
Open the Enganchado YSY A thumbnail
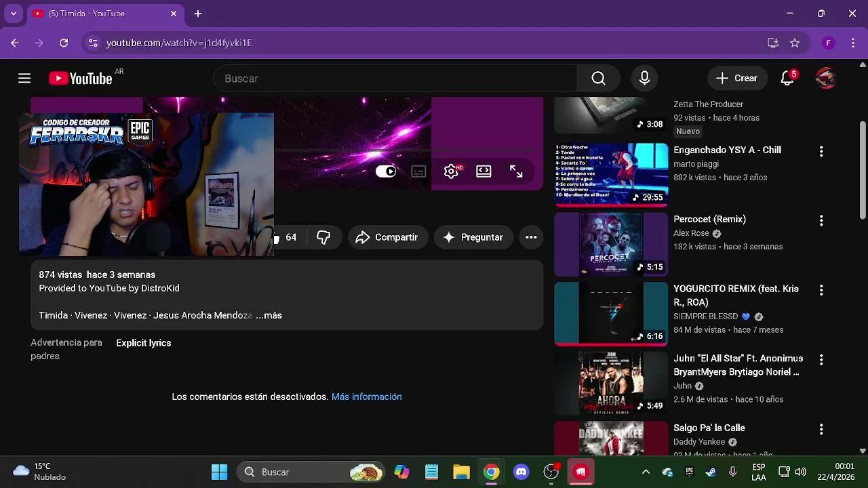coord(611,174)
